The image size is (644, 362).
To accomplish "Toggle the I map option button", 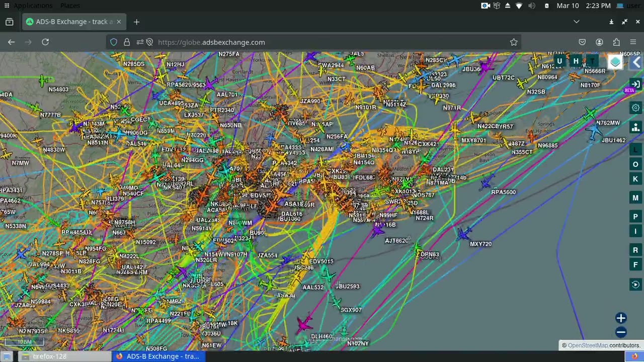I will (x=635, y=231).
